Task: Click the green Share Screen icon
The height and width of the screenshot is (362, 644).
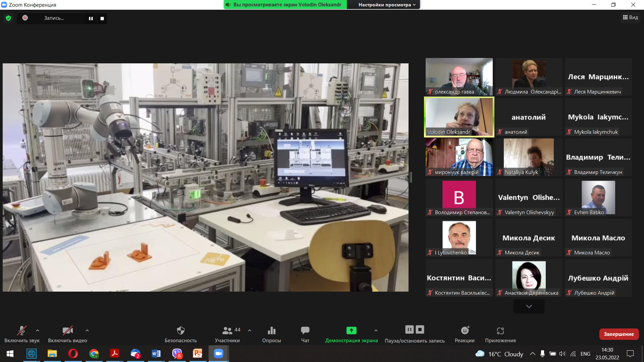Action: 351,331
